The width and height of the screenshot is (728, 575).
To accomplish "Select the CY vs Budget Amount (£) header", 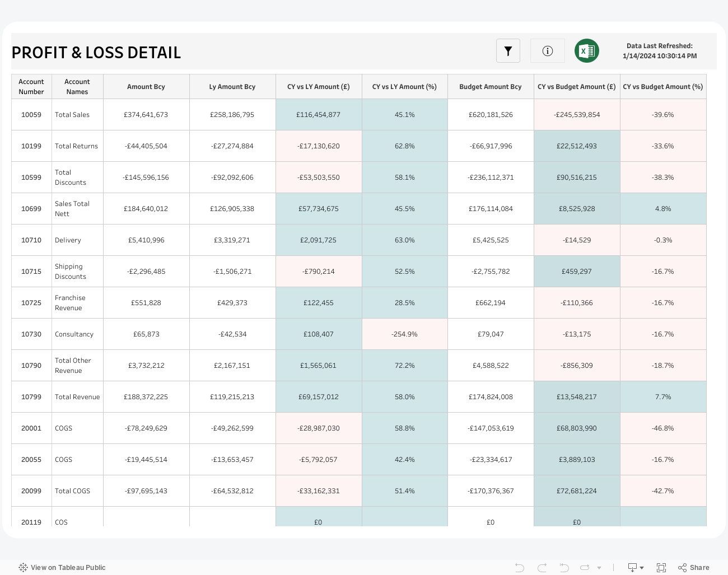I will point(577,87).
